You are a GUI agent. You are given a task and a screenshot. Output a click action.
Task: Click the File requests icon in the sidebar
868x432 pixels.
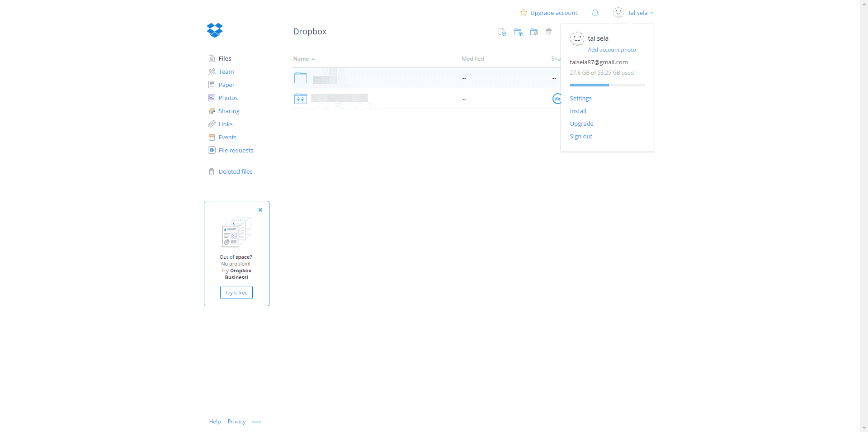pyautogui.click(x=212, y=150)
